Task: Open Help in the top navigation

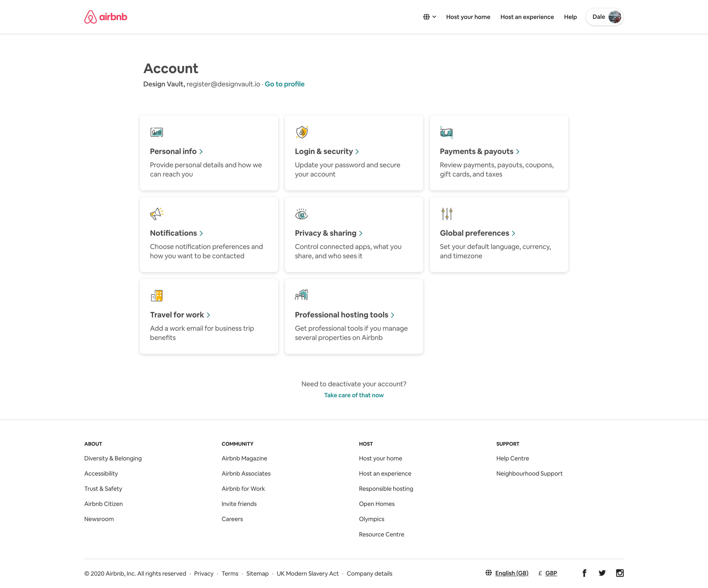Action: (570, 17)
